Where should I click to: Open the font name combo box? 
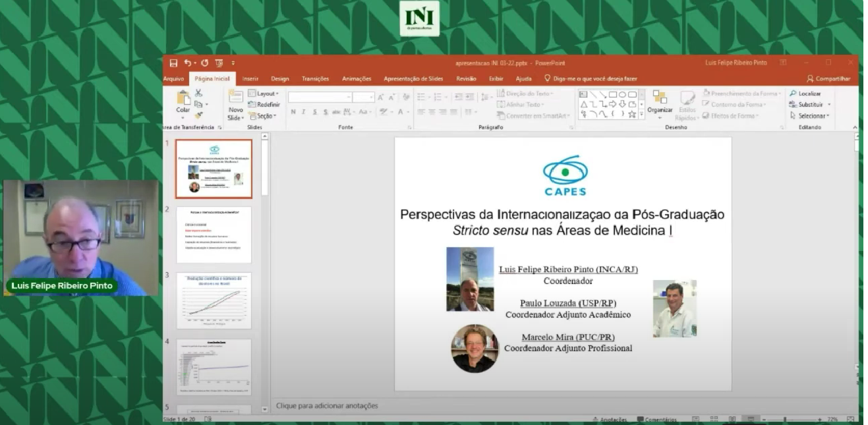coord(319,97)
